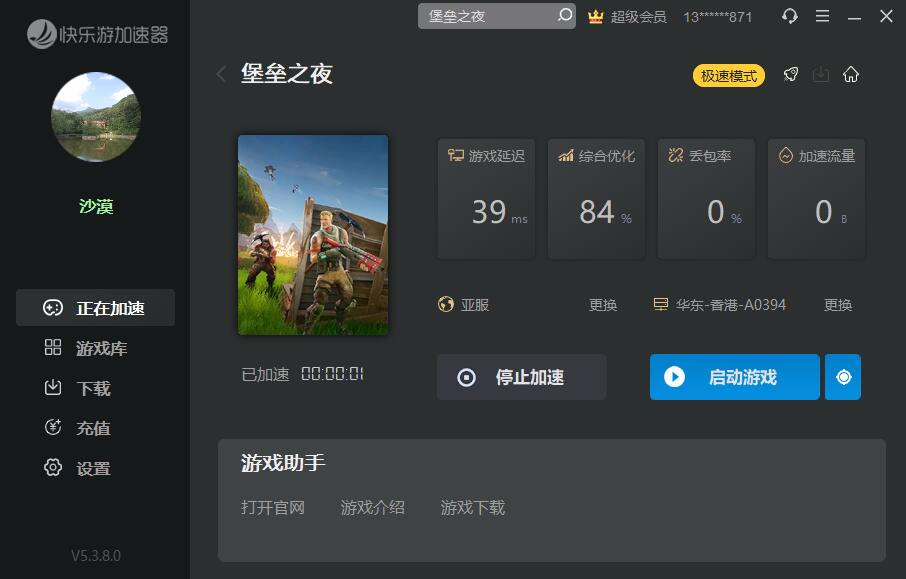
Task: Click the Fortnite cover thumbnail
Action: tap(313, 235)
